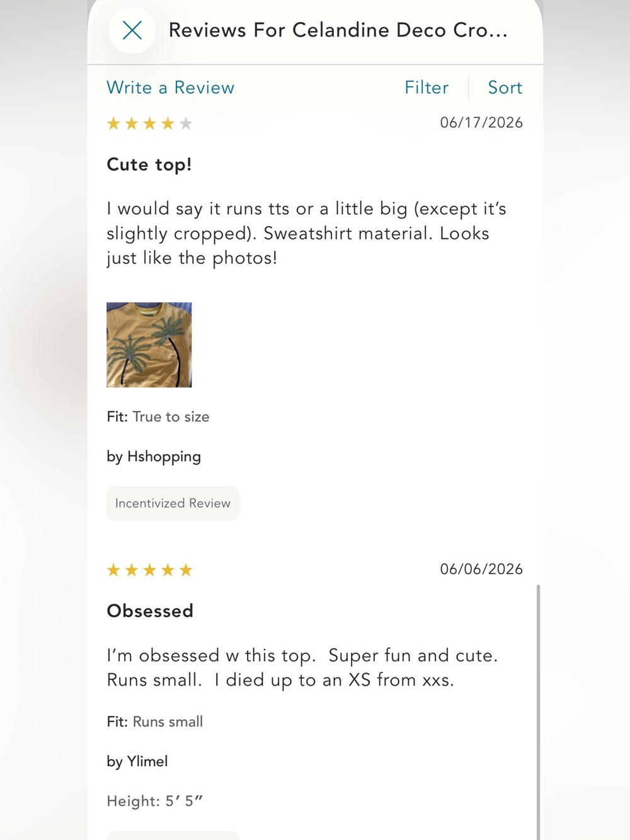Click the 'Fit: Runs small' label
The height and width of the screenshot is (840, 630).
pyautogui.click(x=155, y=722)
